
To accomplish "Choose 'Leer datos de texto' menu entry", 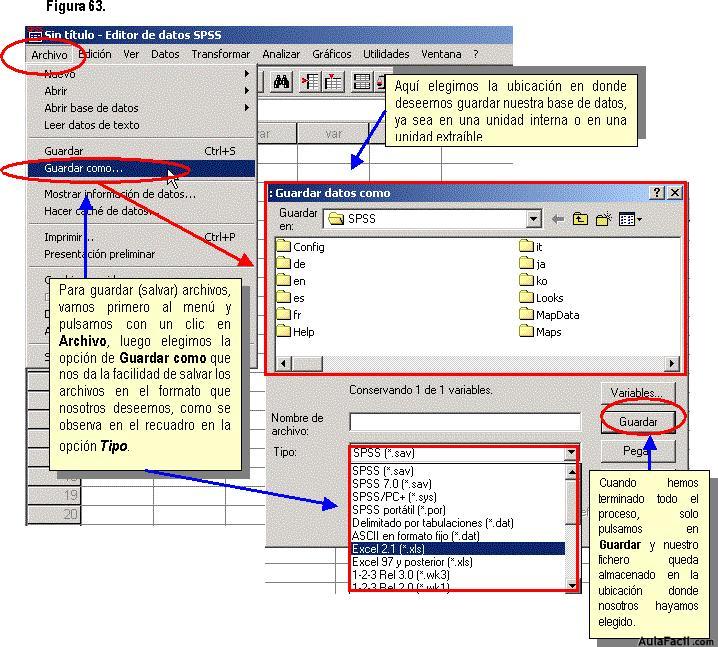I will pos(141,125).
